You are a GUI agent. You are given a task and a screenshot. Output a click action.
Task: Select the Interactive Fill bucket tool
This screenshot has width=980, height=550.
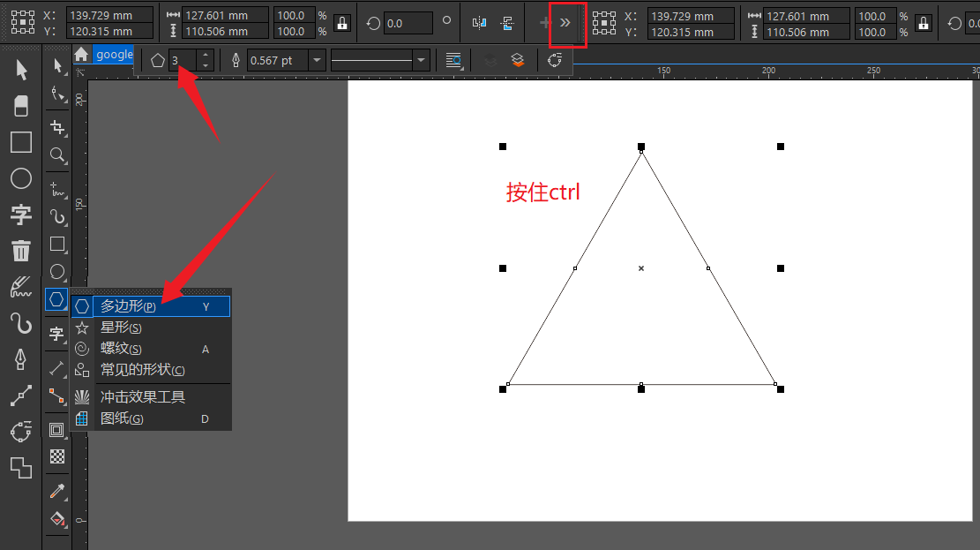(57, 519)
